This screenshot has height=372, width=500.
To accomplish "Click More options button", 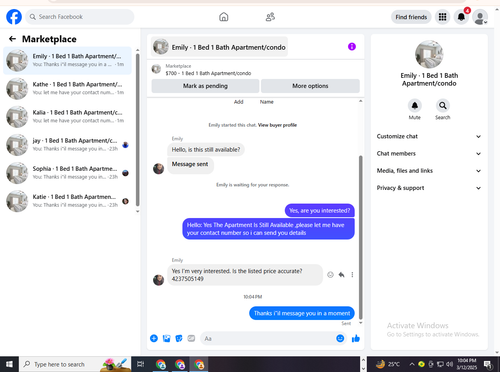I will (310, 86).
